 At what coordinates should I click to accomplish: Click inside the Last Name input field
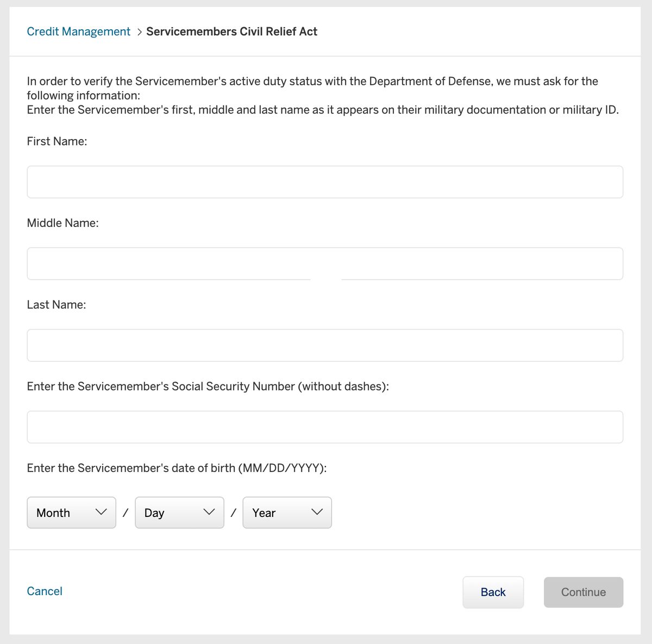pyautogui.click(x=325, y=345)
